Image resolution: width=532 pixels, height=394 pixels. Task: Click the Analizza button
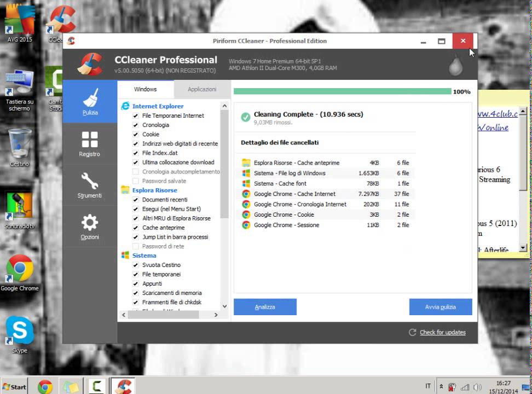265,307
